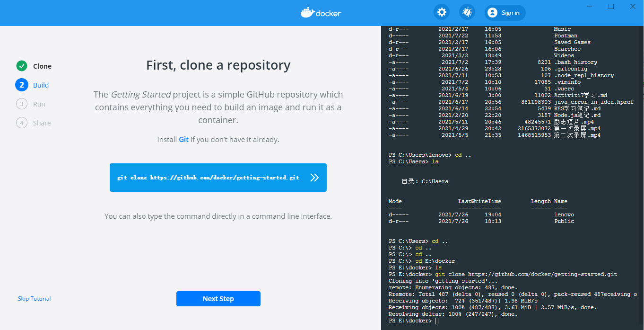Screen dimensions: 644x330
Task: Click '第二次录屏.mp4' in terminal
Action: pyautogui.click(x=577, y=135)
